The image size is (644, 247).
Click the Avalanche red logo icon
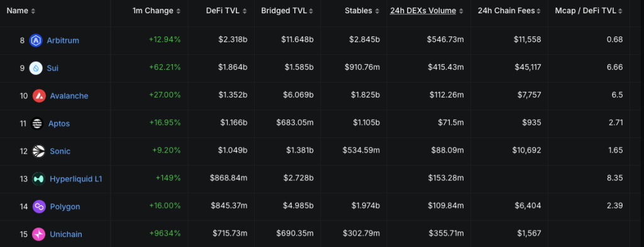click(39, 96)
